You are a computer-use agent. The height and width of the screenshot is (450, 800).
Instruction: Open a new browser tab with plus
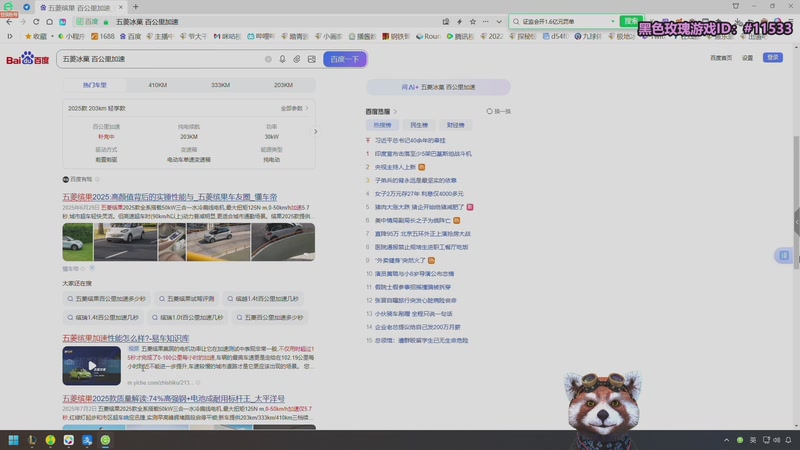(136, 7)
